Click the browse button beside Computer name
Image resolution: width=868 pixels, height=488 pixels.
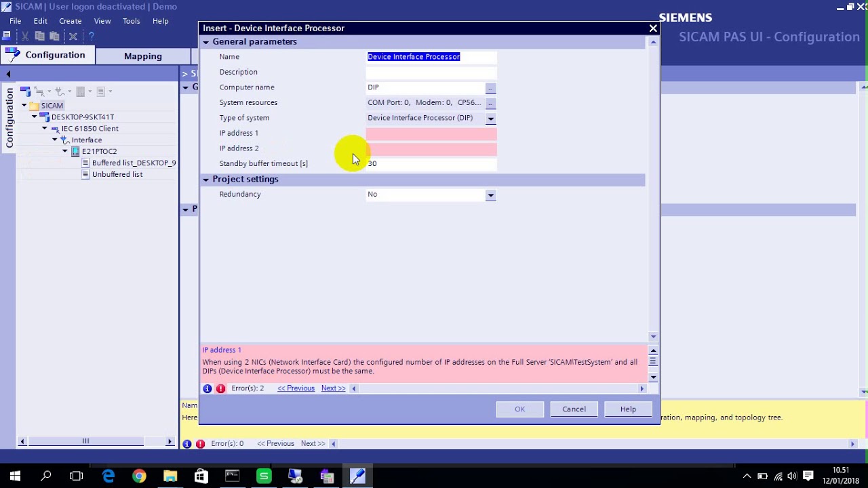490,87
